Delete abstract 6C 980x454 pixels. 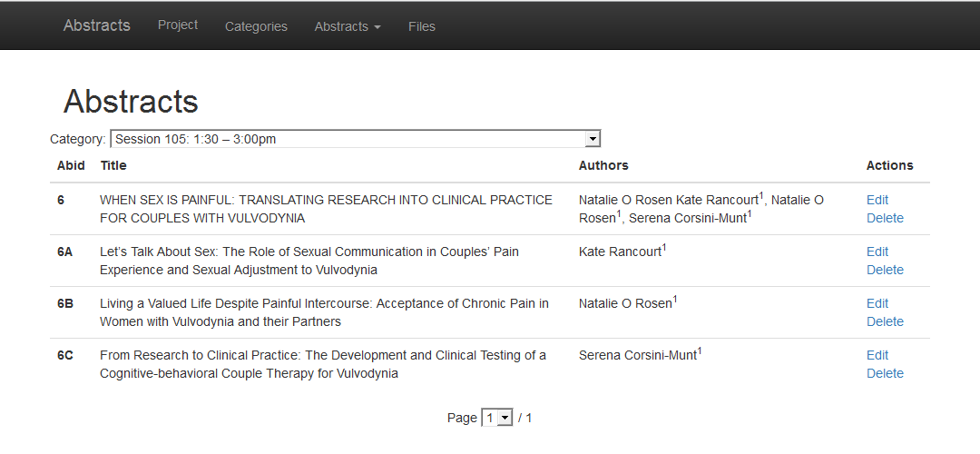(x=885, y=373)
